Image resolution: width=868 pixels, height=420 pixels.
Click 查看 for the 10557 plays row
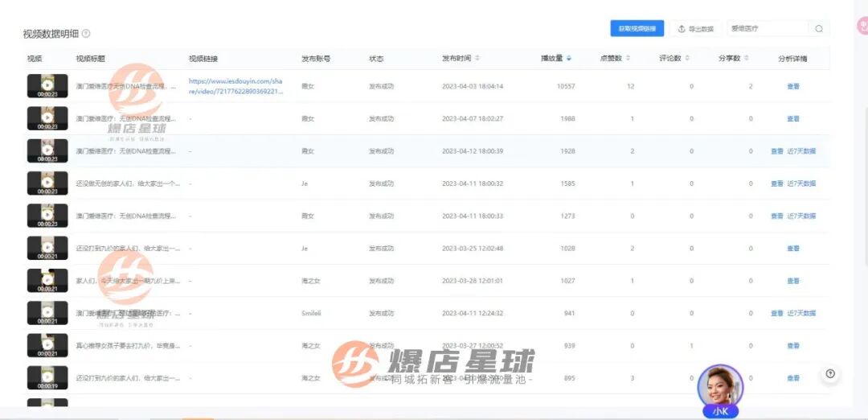(x=792, y=86)
